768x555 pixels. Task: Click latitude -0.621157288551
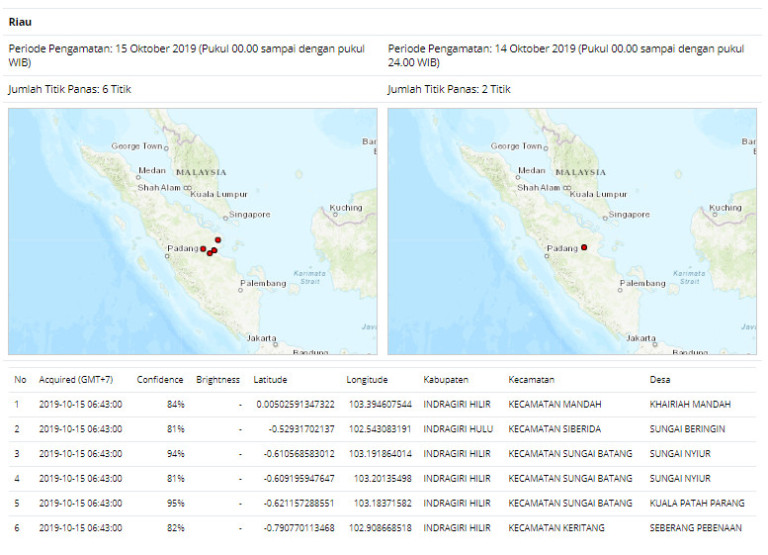[299, 503]
